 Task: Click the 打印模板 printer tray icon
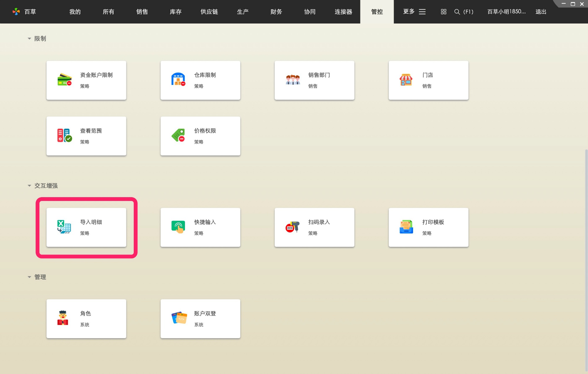[406, 227]
